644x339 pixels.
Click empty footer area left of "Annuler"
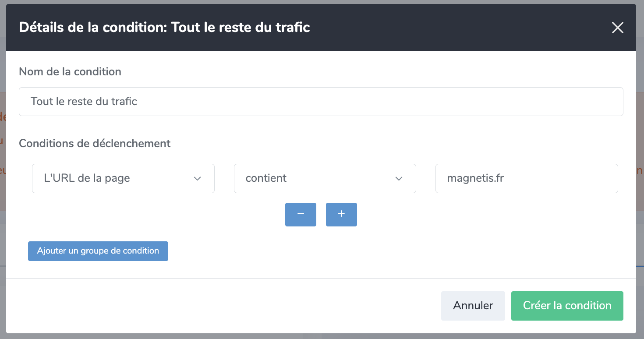pyautogui.click(x=219, y=306)
